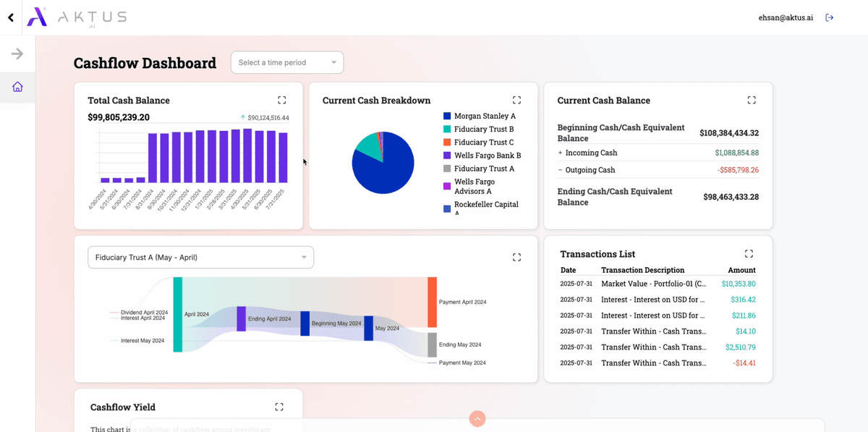Expand the sidebar using the arrow icon
Screen dimensions: 868x432
click(17, 52)
